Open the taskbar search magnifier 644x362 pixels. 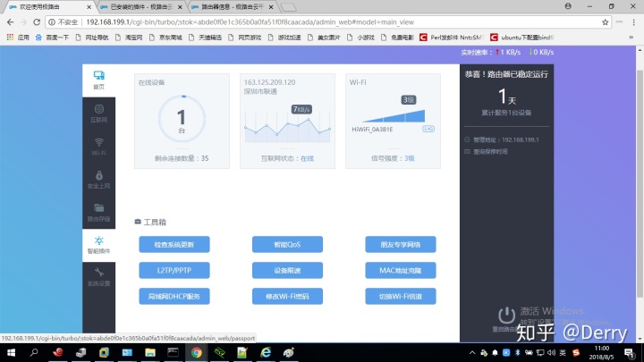tap(34, 352)
